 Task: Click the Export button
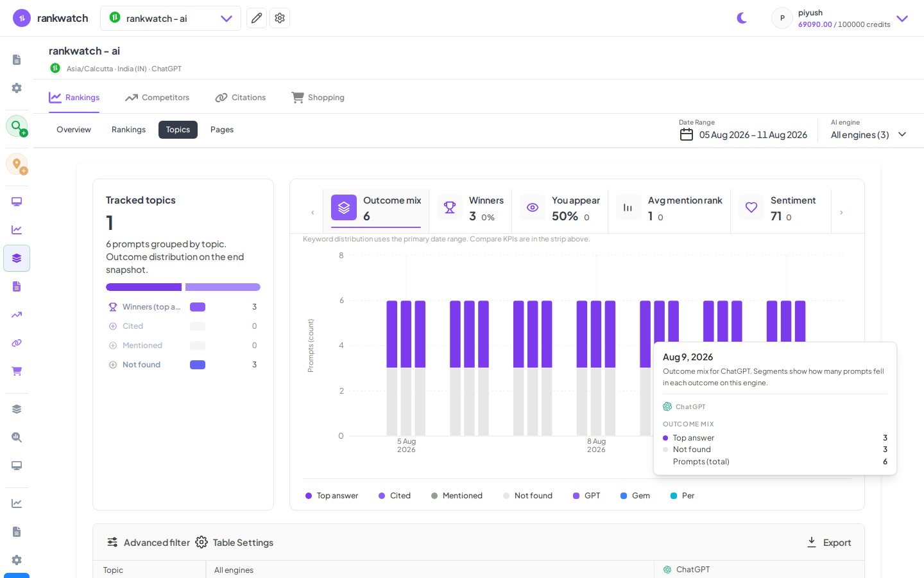pyautogui.click(x=829, y=543)
